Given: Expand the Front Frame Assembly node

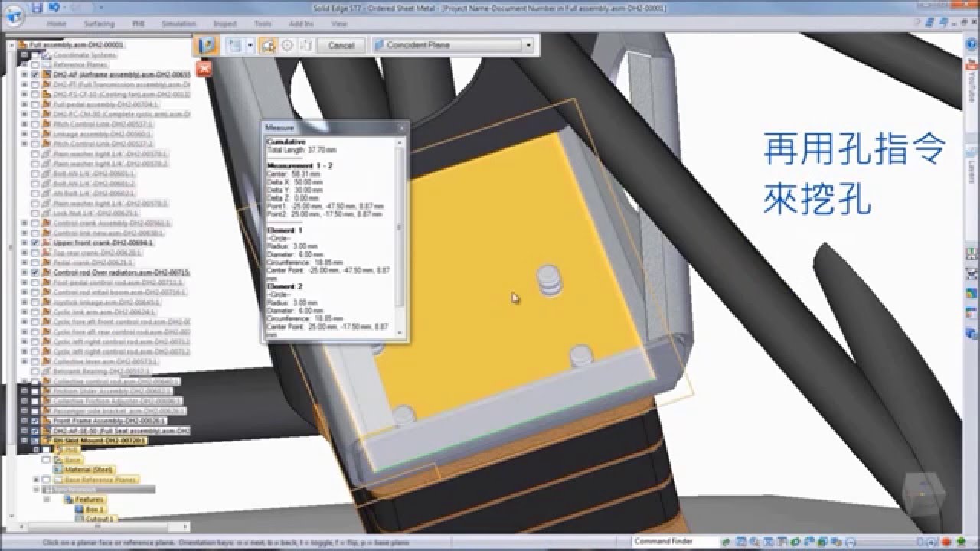Looking at the screenshot, I should click(x=24, y=421).
